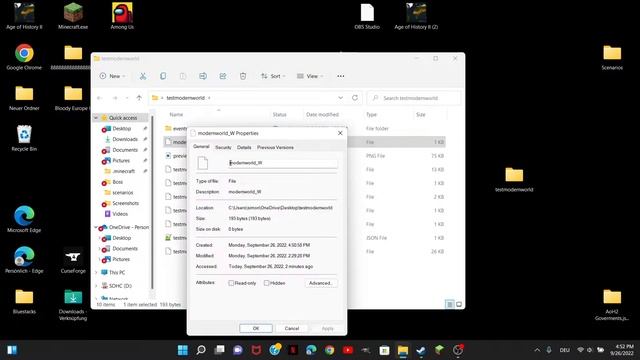Click the Size column header

pos(421,115)
